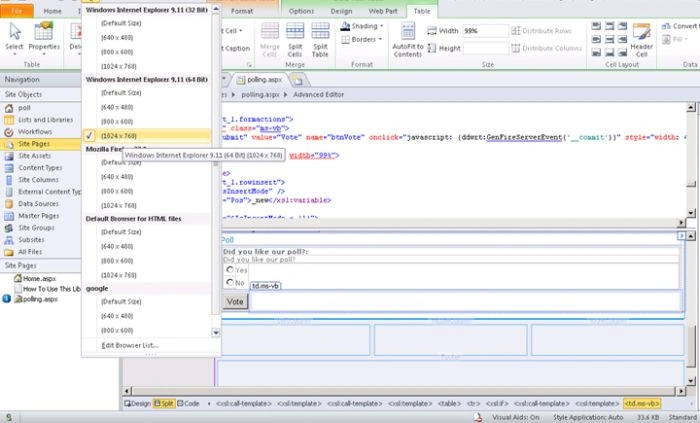
Task: Click AutoFit to Contents icon
Action: pyautogui.click(x=408, y=31)
